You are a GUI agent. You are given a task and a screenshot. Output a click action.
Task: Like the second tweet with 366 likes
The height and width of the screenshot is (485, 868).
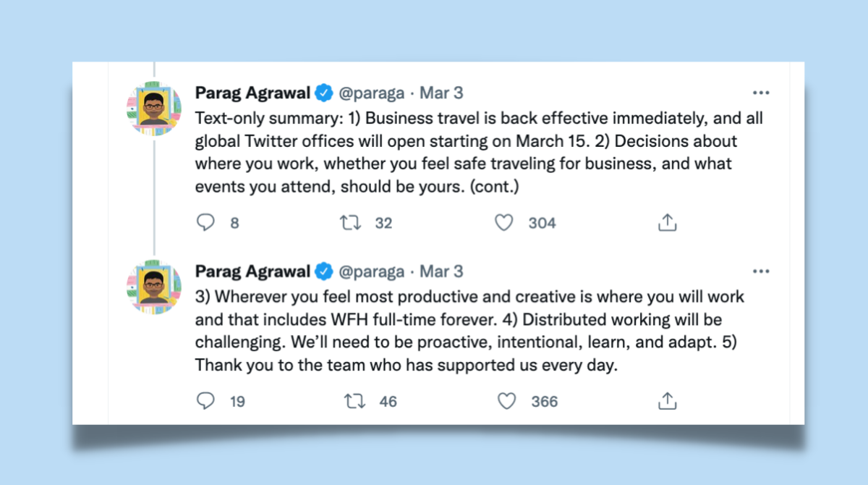[x=506, y=400]
